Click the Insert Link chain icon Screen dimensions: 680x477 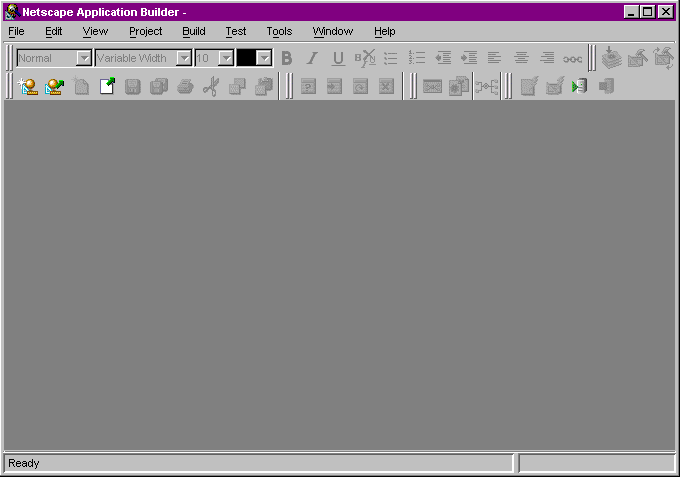(572, 59)
